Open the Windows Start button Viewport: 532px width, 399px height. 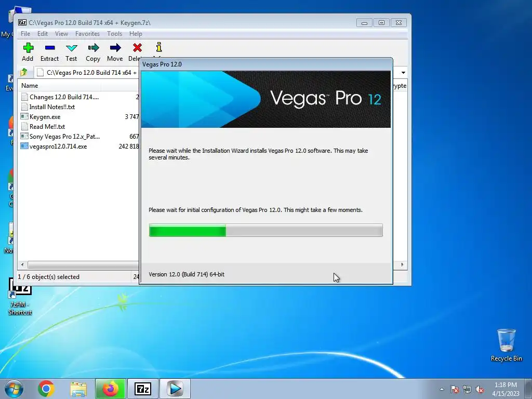click(x=14, y=389)
